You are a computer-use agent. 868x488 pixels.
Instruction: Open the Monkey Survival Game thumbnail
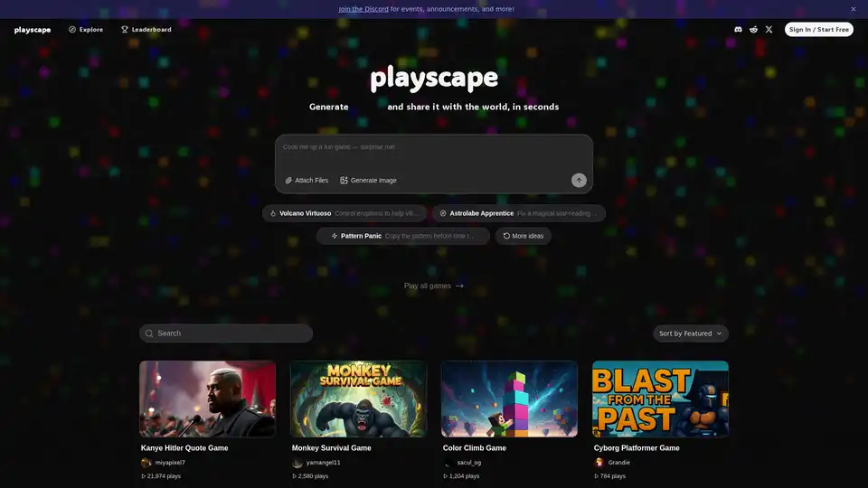pyautogui.click(x=358, y=399)
